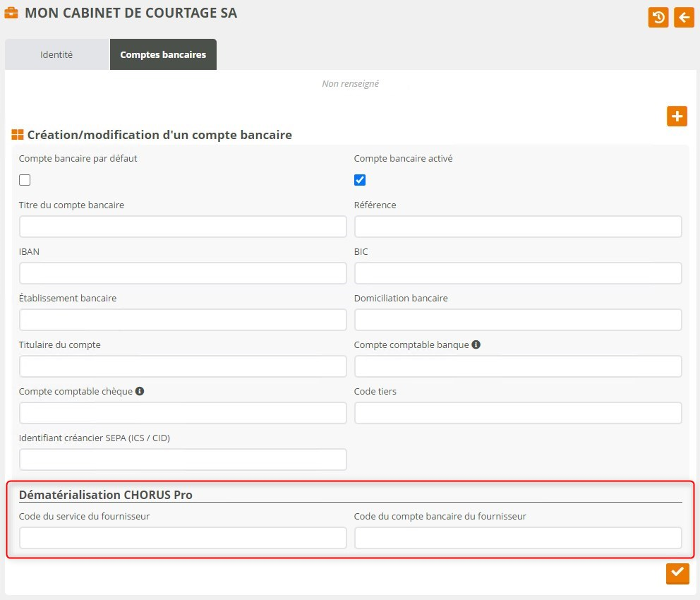Switch to the Identité tab
Image resolution: width=700 pixels, height=600 pixels.
coord(56,54)
